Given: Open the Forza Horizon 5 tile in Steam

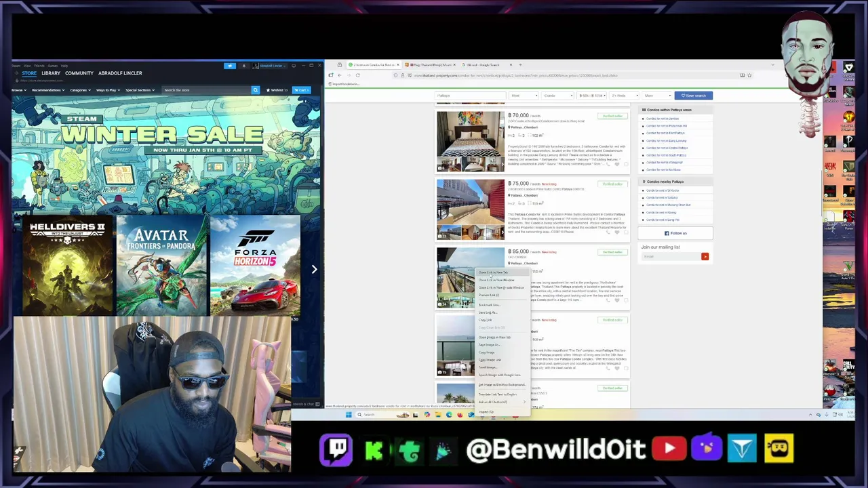Looking at the screenshot, I should click(x=255, y=266).
